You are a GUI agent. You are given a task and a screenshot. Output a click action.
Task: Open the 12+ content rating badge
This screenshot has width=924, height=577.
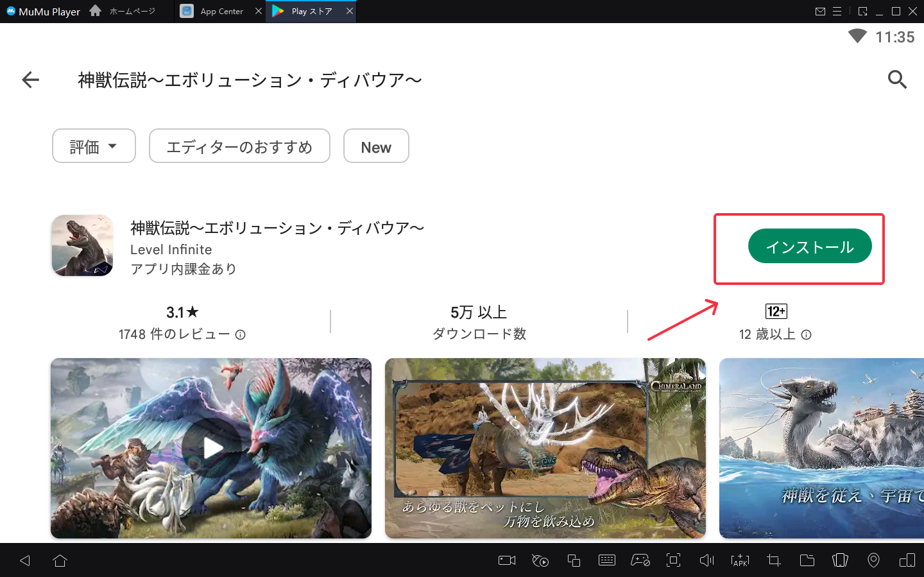point(776,311)
